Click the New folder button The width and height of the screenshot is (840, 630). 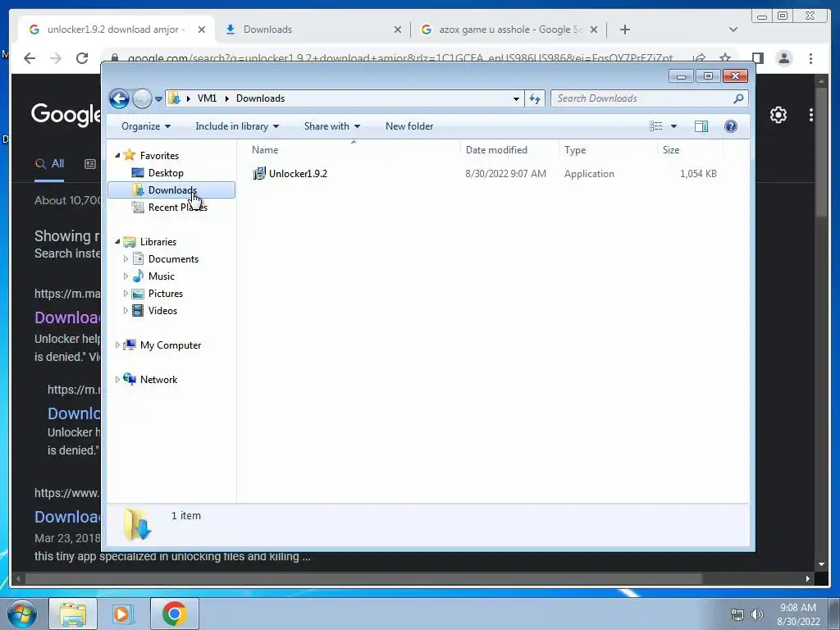point(409,126)
